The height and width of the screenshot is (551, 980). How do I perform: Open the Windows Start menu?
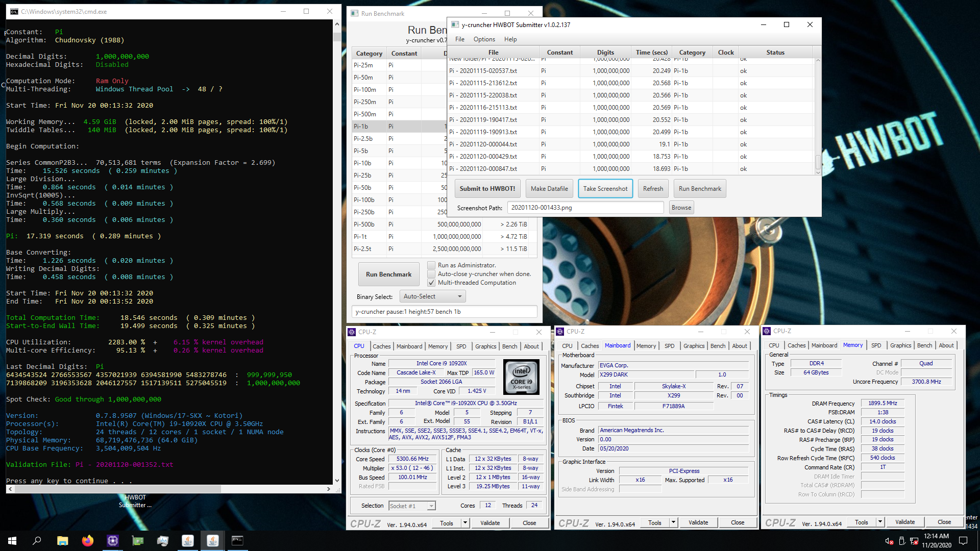(x=12, y=541)
